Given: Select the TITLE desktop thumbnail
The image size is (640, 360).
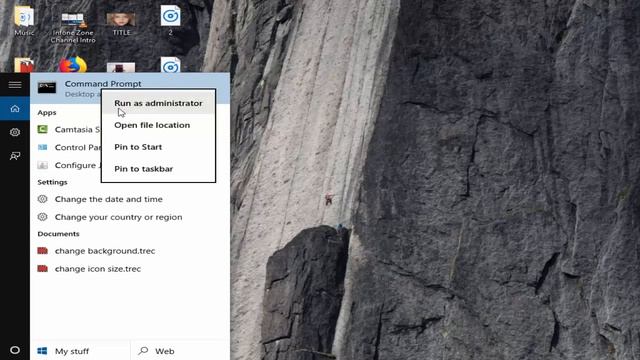Looking at the screenshot, I should pyautogui.click(x=121, y=24).
